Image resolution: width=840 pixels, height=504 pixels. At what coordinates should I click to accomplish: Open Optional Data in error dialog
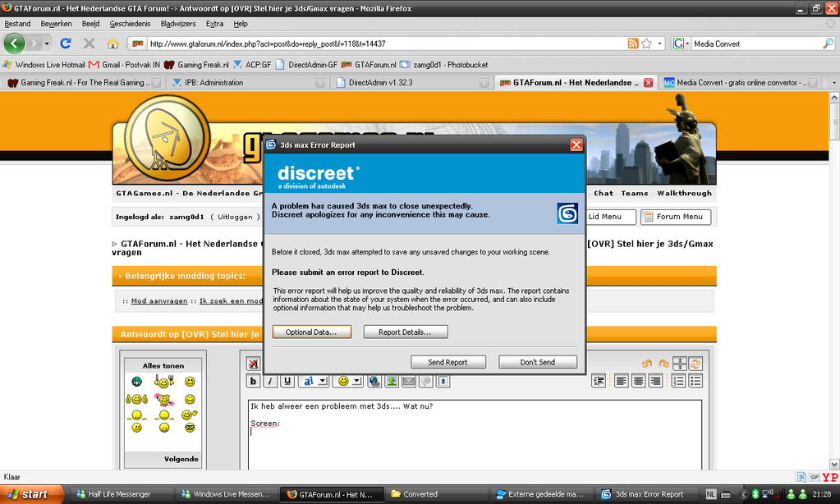click(x=311, y=332)
